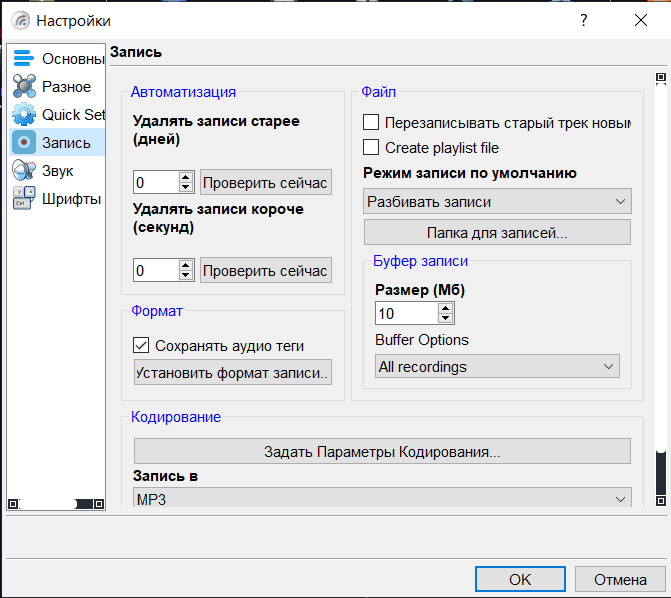Select the Quick Set gear icon
This screenshot has height=598, width=671.
(24, 115)
